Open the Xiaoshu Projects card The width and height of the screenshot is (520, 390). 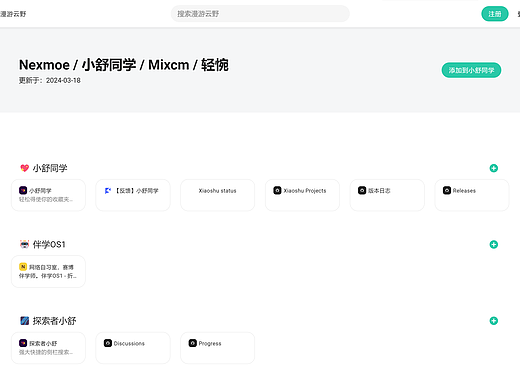coord(302,195)
